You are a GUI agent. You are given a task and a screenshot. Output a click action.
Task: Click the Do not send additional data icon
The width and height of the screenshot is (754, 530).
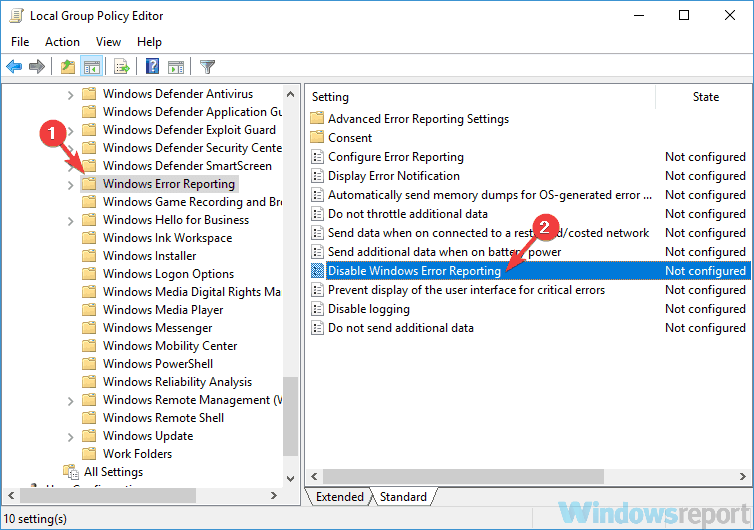click(317, 328)
